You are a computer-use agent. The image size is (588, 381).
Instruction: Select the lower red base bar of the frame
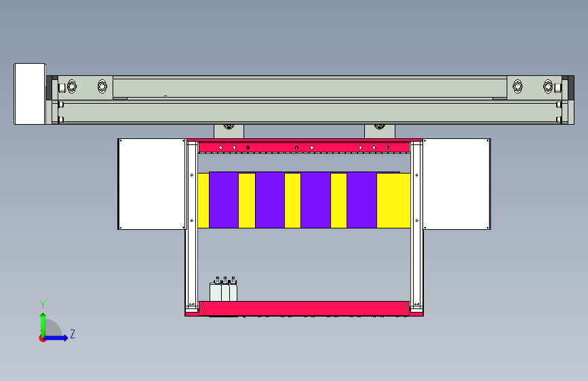click(x=304, y=308)
